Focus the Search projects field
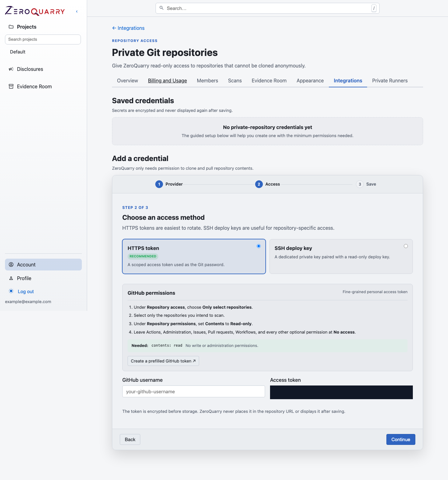 [x=43, y=39]
